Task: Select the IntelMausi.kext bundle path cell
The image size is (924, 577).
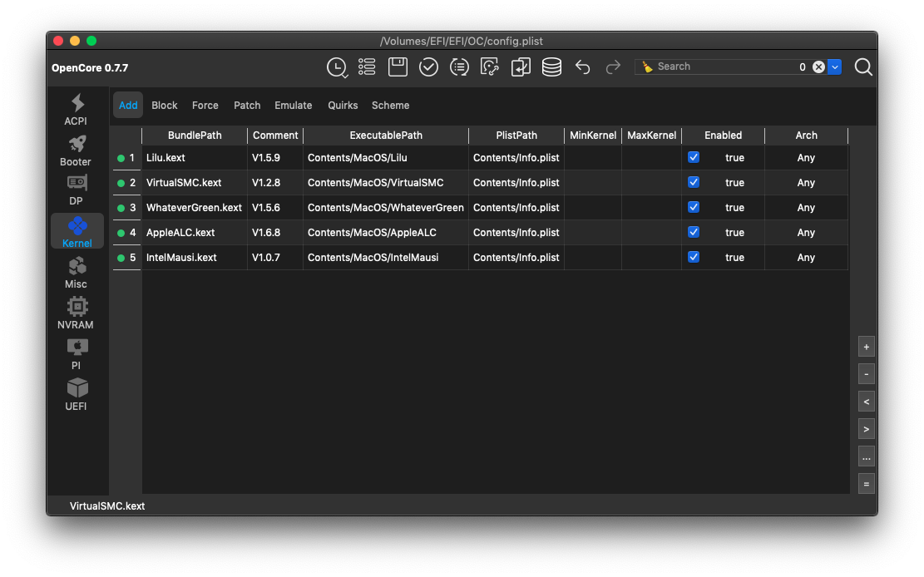Action: tap(195, 258)
